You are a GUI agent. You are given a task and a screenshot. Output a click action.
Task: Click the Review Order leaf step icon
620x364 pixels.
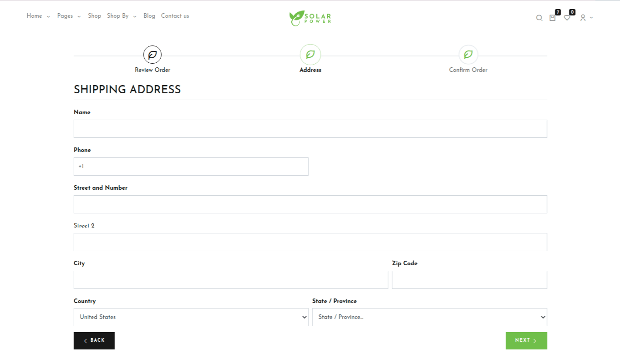click(152, 55)
